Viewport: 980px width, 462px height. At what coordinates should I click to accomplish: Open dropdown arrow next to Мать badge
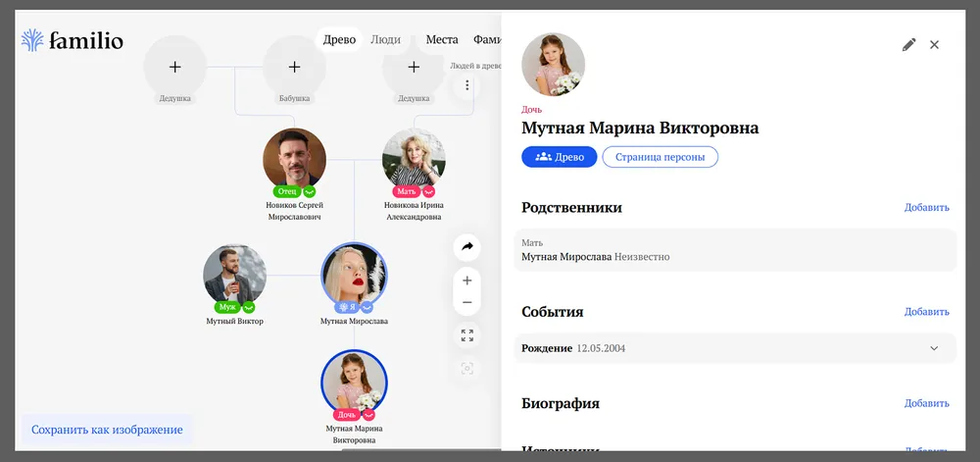coord(428,192)
